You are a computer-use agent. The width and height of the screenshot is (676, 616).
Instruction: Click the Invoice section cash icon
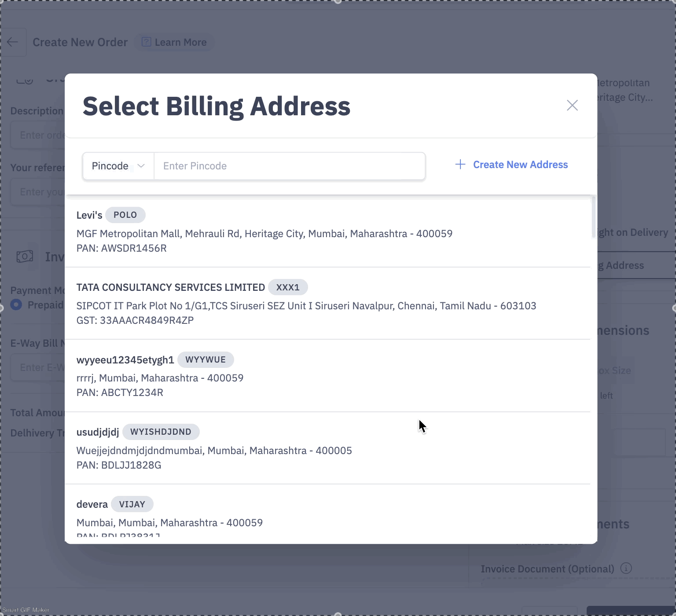coord(25,257)
